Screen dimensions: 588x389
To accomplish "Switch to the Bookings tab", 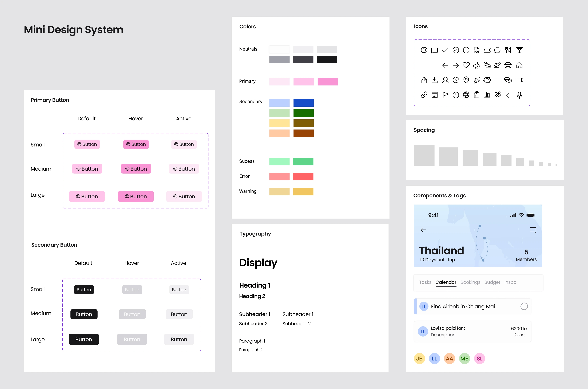I will [470, 282].
